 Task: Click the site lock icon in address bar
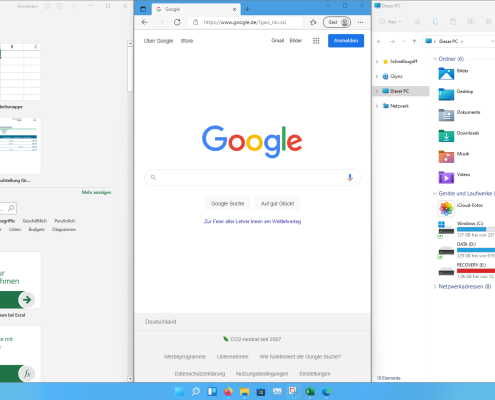coord(196,22)
